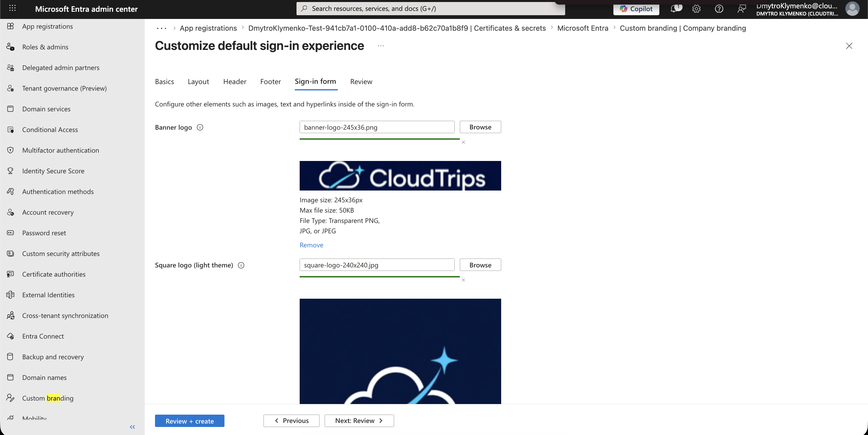868x435 pixels.
Task: Expand the breadcrumb ellipsis
Action: pos(161,28)
